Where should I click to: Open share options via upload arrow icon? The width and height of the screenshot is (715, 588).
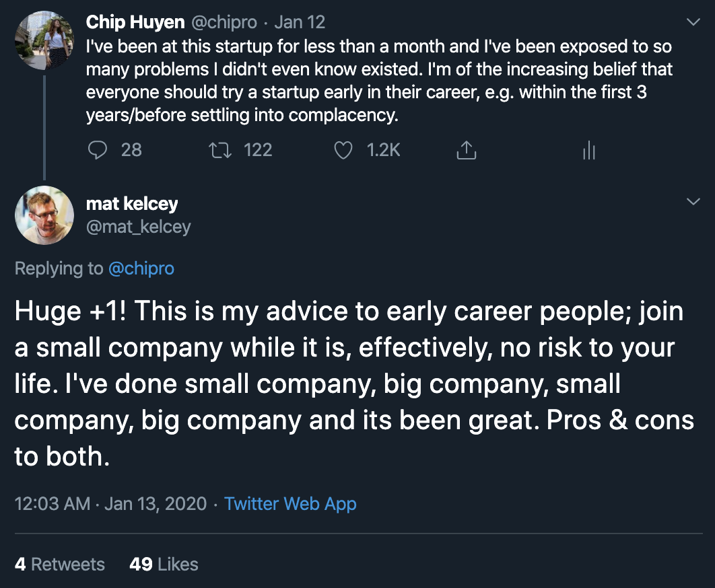[x=466, y=150]
